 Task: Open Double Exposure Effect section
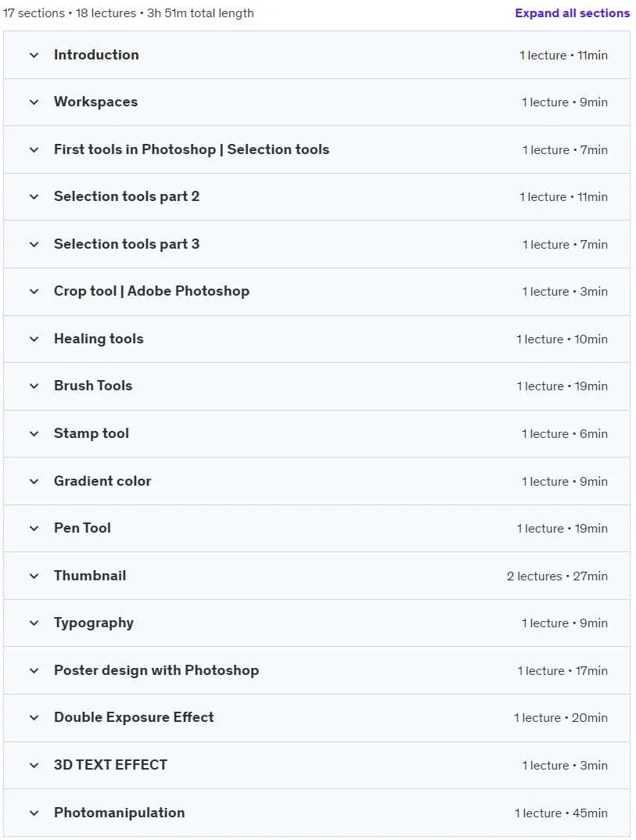(x=134, y=717)
